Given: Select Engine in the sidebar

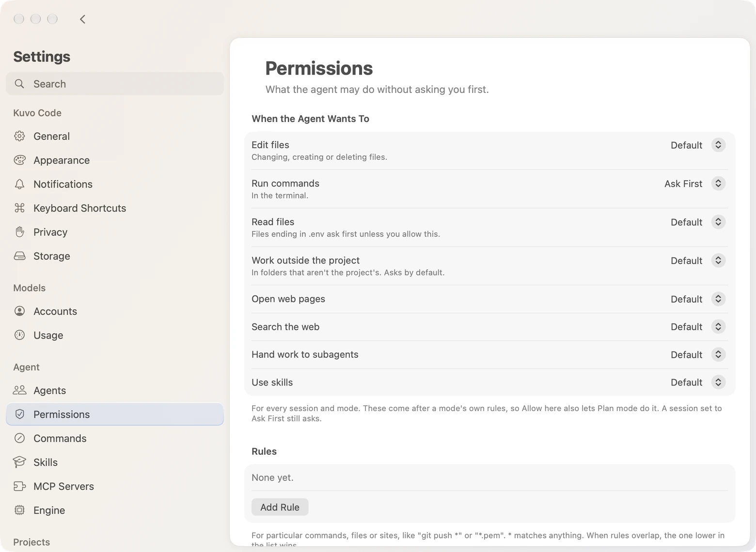Looking at the screenshot, I should (x=115, y=510).
